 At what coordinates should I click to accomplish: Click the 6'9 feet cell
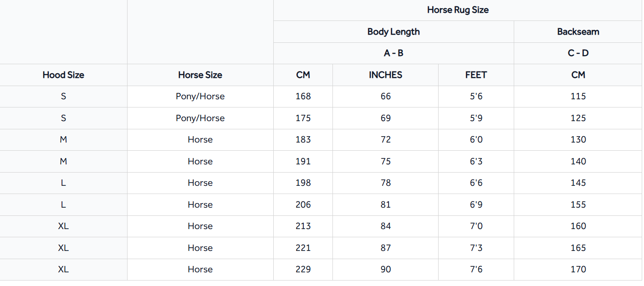click(x=476, y=204)
